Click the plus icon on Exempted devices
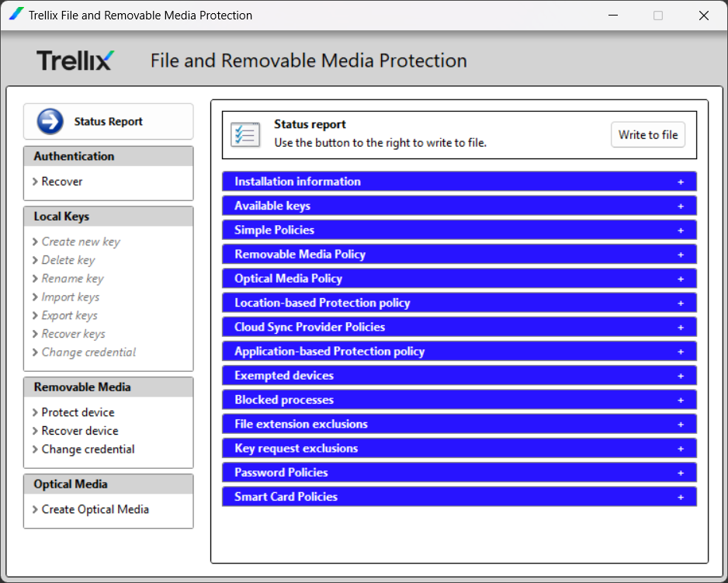The width and height of the screenshot is (728, 583). click(x=681, y=376)
